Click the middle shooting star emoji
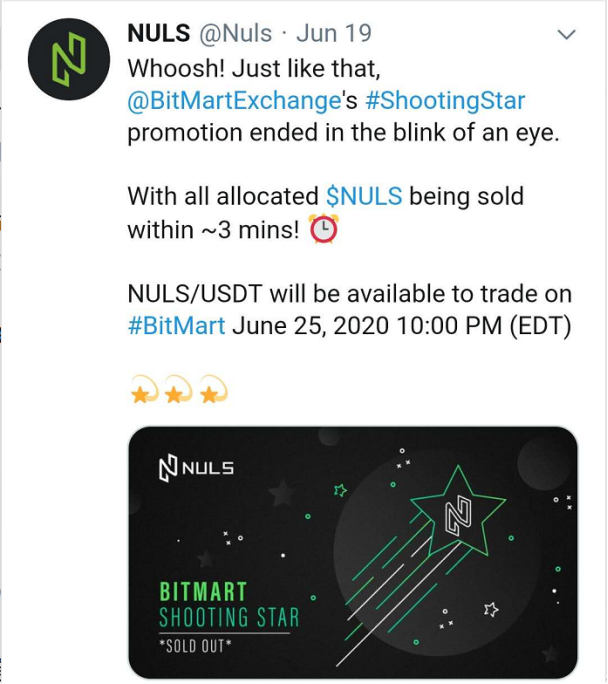The width and height of the screenshot is (608, 684). [x=178, y=389]
